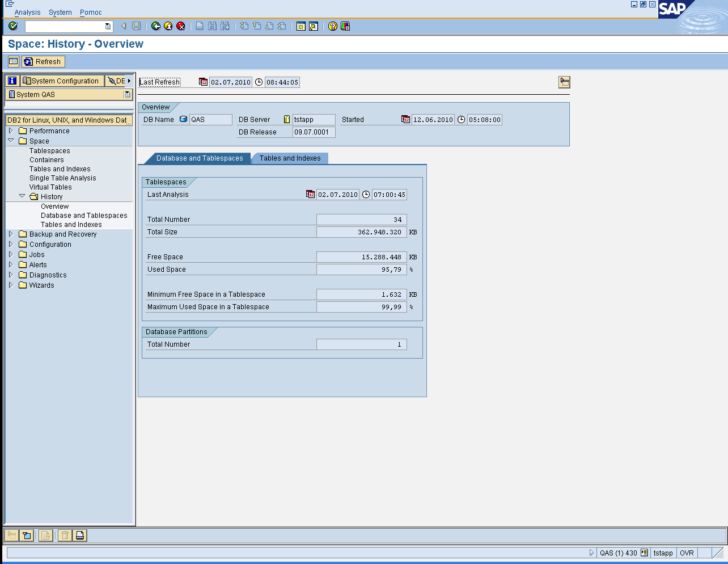Click the Customize Local Layout icon
This screenshot has height=564, width=728.
[345, 26]
